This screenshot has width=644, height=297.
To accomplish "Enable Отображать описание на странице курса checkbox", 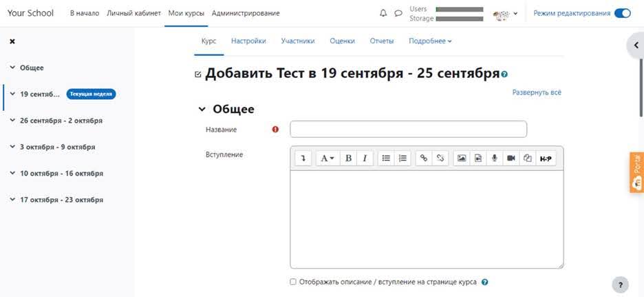I will (x=293, y=282).
